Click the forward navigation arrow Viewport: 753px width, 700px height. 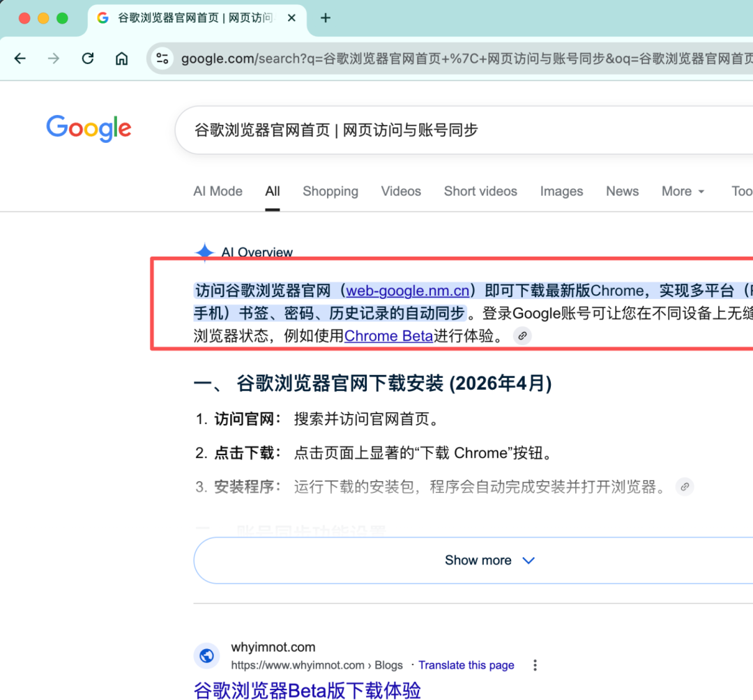click(54, 59)
